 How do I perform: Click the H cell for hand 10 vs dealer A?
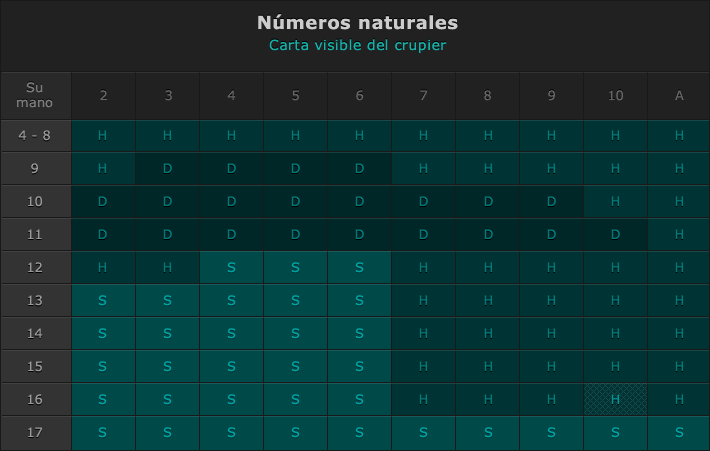click(679, 202)
